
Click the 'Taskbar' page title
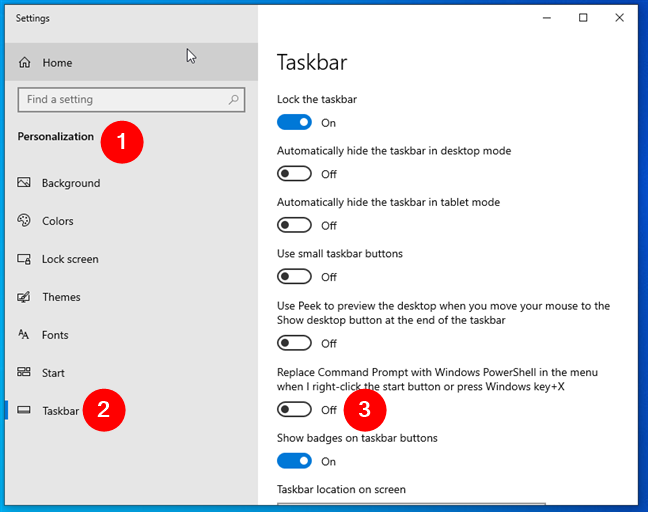312,62
